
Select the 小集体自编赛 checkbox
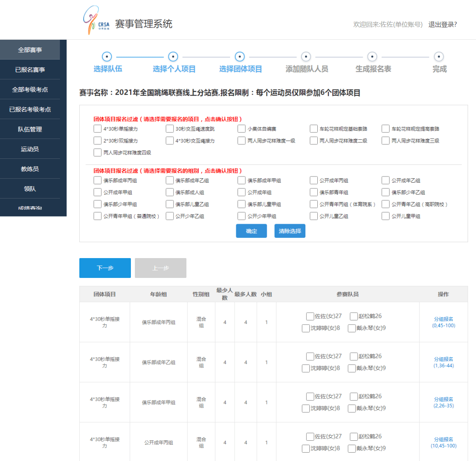(x=242, y=129)
